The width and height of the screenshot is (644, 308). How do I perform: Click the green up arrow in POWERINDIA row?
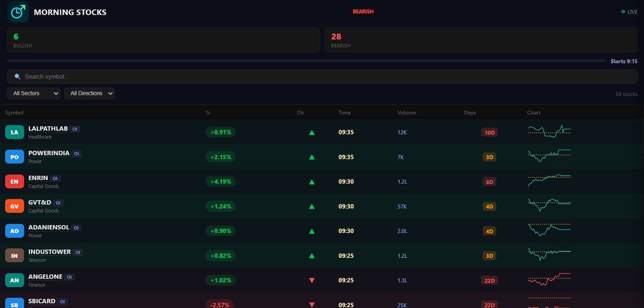pos(312,157)
